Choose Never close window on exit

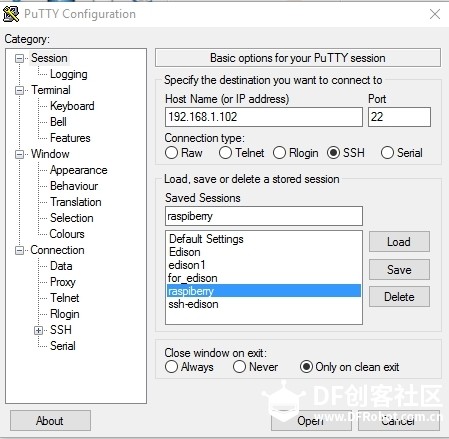click(x=239, y=367)
